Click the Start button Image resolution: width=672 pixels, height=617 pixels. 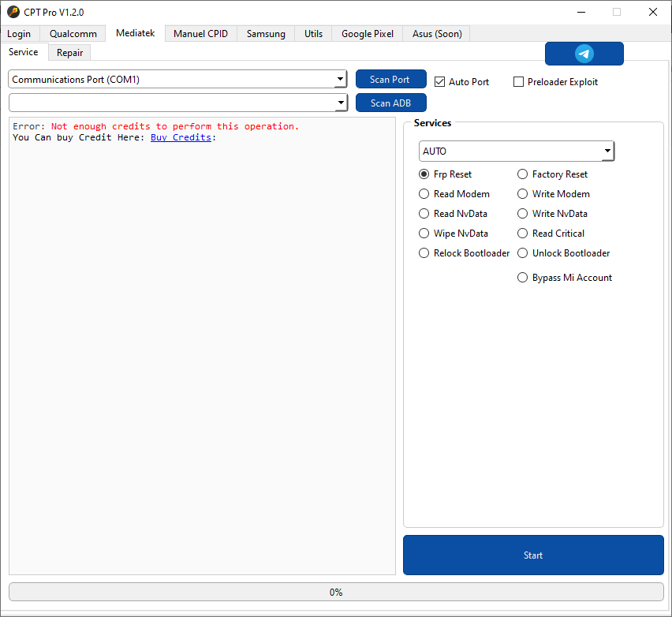pos(532,555)
